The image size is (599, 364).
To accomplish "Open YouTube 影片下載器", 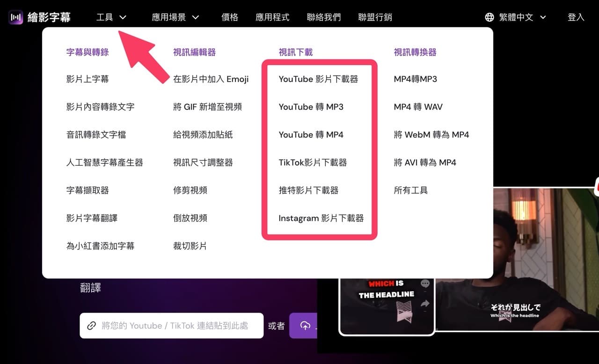I will [x=318, y=79].
